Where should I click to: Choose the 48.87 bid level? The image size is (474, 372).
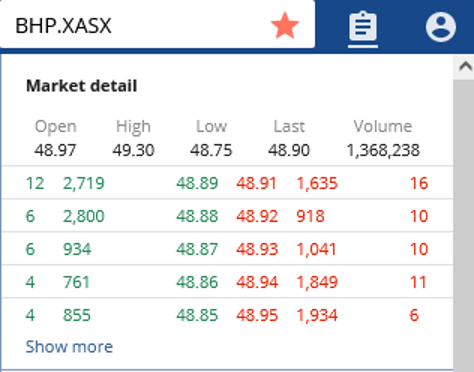click(x=197, y=249)
